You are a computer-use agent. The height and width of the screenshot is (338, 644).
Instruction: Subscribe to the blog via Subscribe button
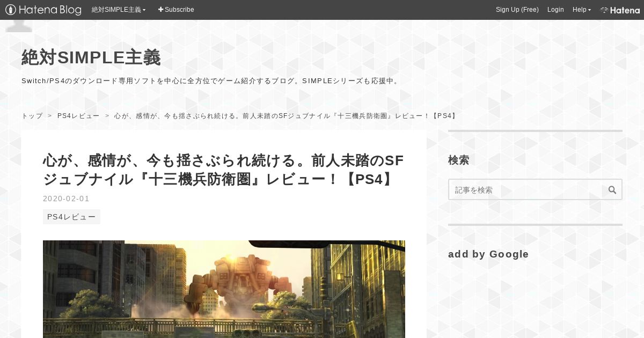coord(176,10)
